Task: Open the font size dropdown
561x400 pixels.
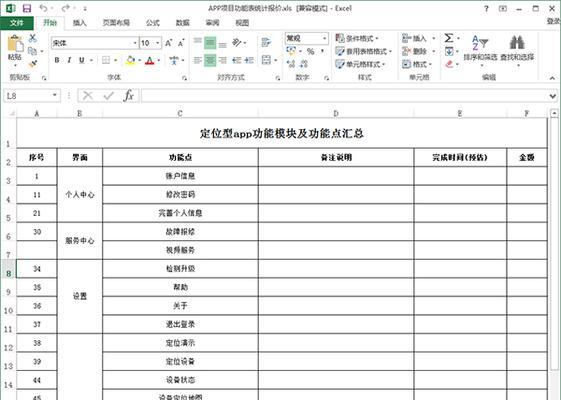Action: point(157,43)
